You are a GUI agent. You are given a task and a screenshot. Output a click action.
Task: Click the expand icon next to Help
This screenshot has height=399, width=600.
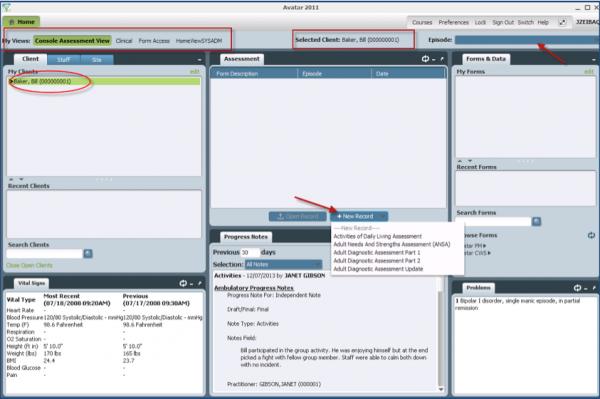(x=562, y=22)
